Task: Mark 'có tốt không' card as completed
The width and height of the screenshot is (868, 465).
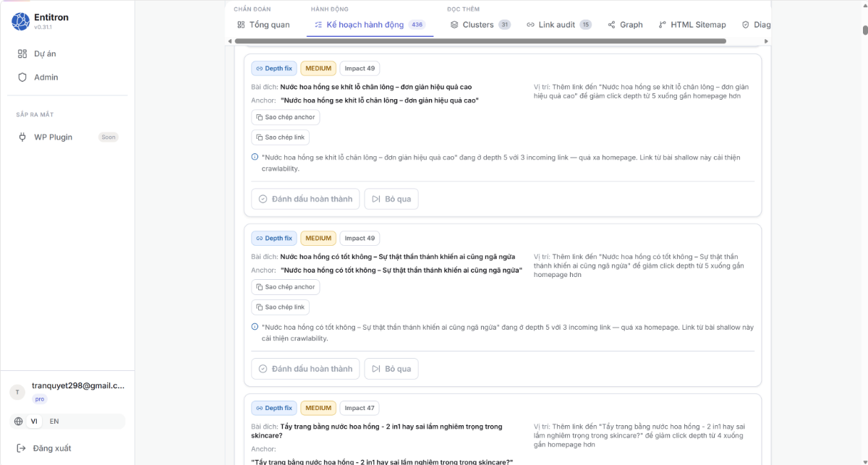Action: click(305, 369)
